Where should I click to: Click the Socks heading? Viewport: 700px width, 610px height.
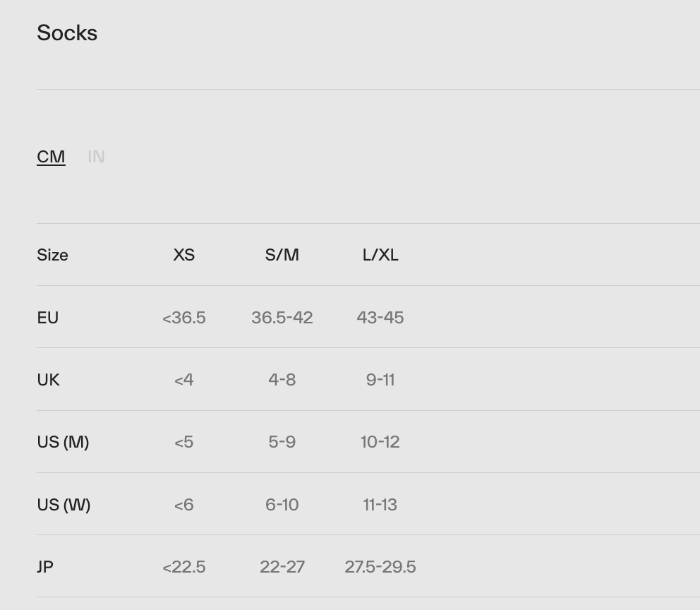(67, 32)
